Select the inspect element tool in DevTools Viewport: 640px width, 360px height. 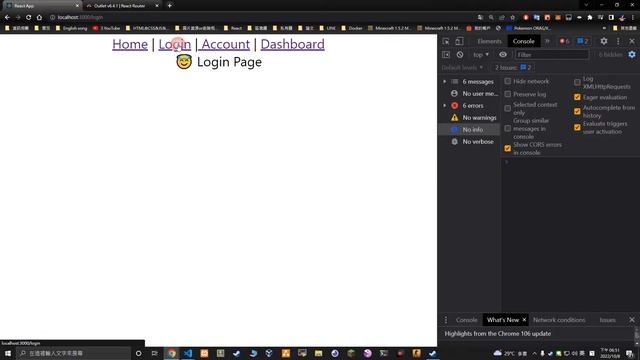[446, 41]
